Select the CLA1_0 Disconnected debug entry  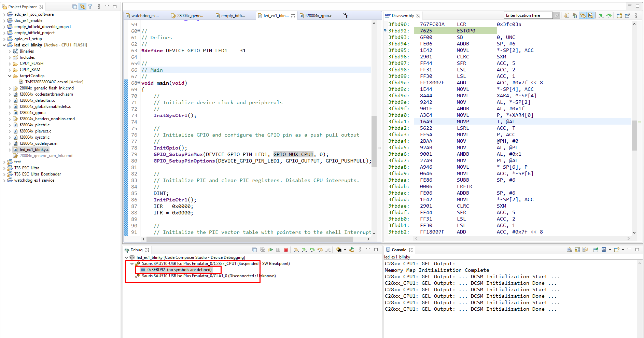click(x=209, y=276)
